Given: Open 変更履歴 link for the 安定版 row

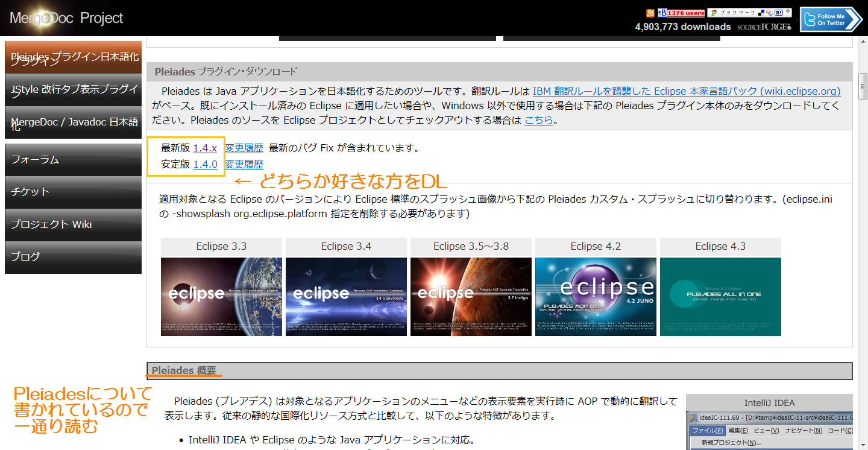Looking at the screenshot, I should [244, 164].
